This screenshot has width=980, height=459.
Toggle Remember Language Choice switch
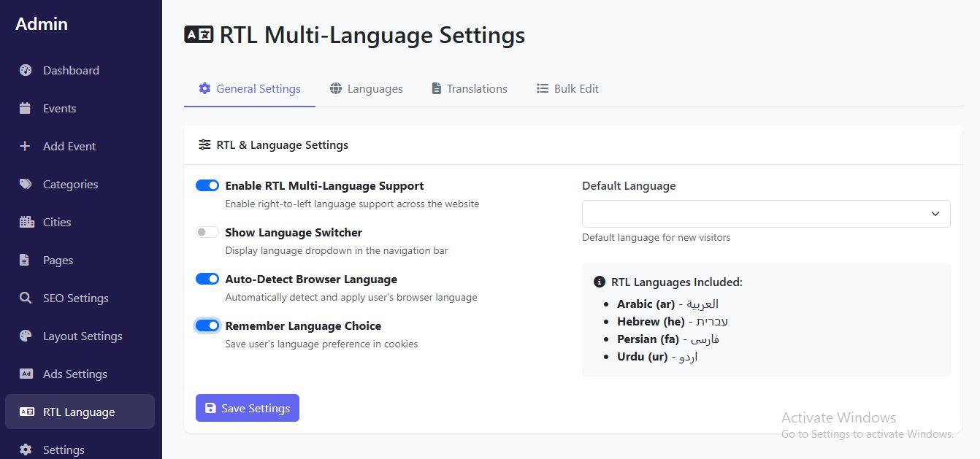[207, 326]
